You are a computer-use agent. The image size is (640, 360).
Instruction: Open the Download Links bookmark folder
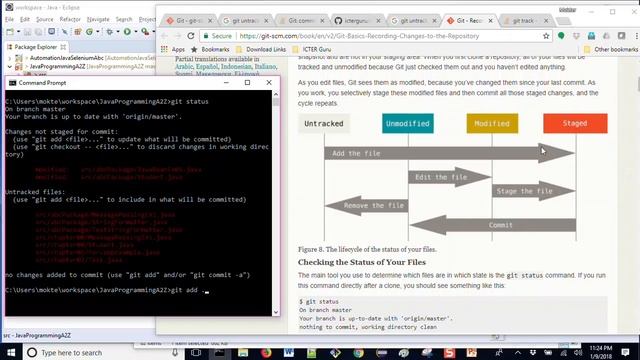(261, 49)
